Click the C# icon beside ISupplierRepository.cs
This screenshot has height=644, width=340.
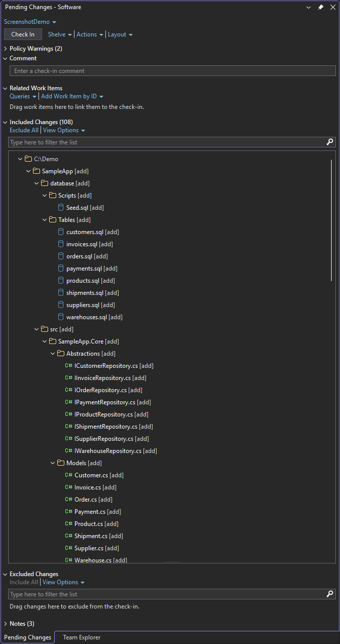click(68, 438)
